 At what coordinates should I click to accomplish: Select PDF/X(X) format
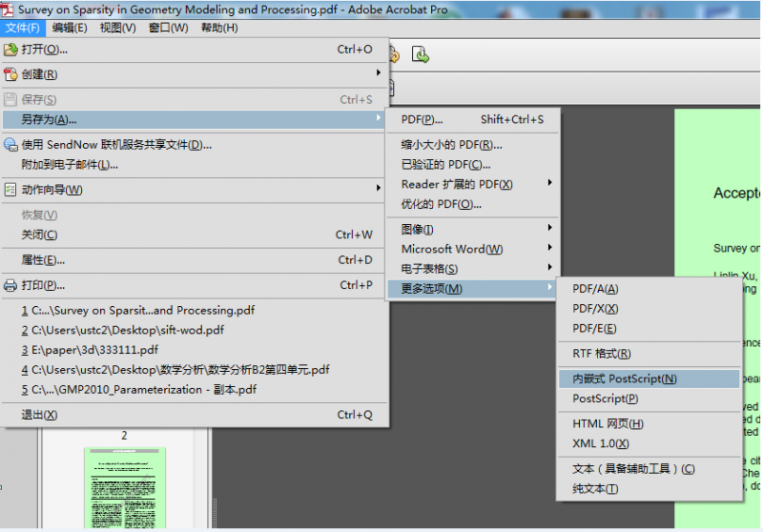[650, 309]
